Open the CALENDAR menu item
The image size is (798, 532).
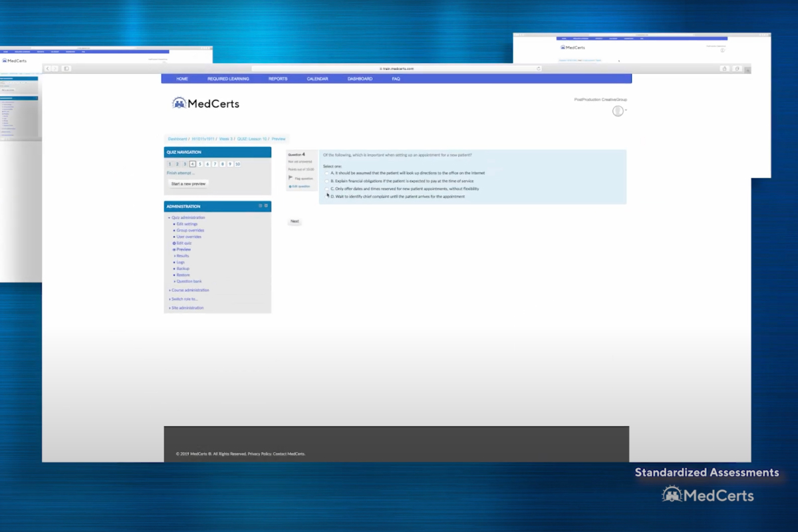317,79
